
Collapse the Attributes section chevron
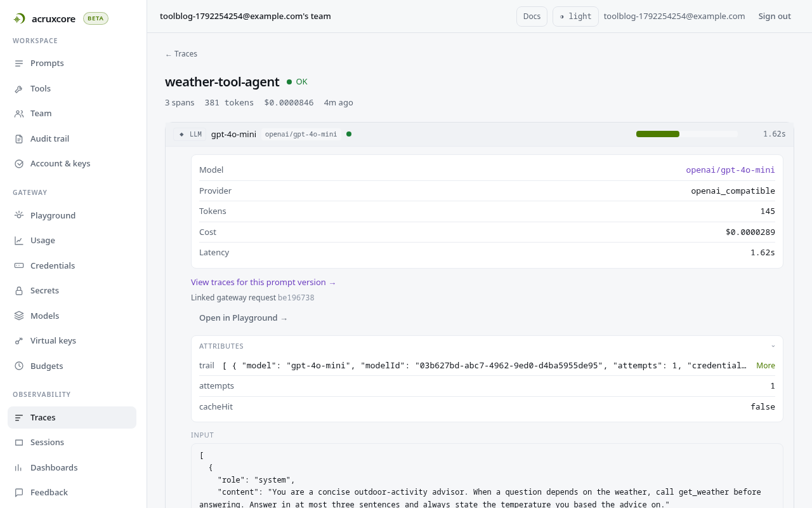point(773,347)
